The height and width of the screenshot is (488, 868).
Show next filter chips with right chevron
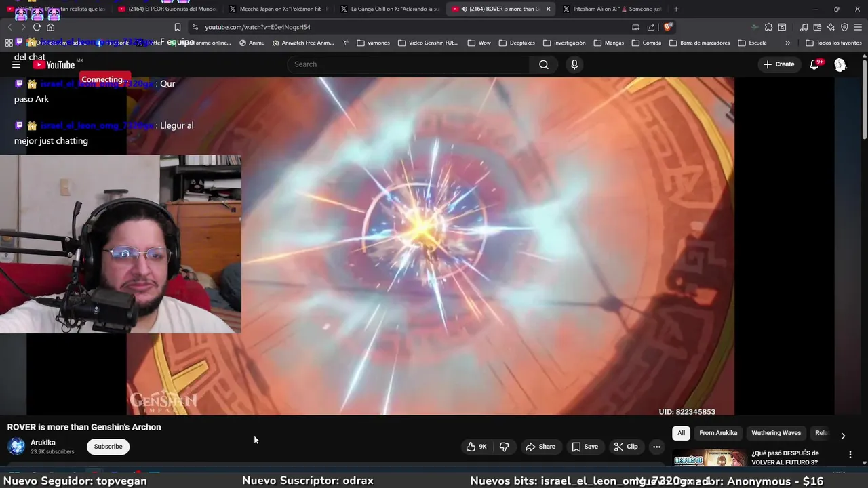pyautogui.click(x=843, y=436)
